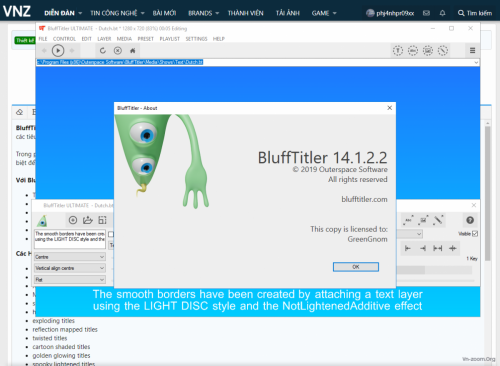500x366 pixels.
Task: Click the help question mark icon
Action: 470,220
